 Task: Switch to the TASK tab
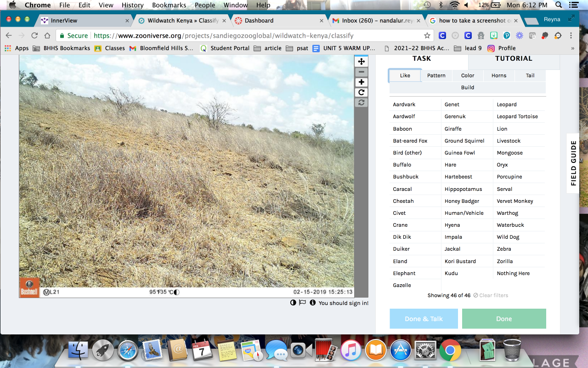coord(422,59)
